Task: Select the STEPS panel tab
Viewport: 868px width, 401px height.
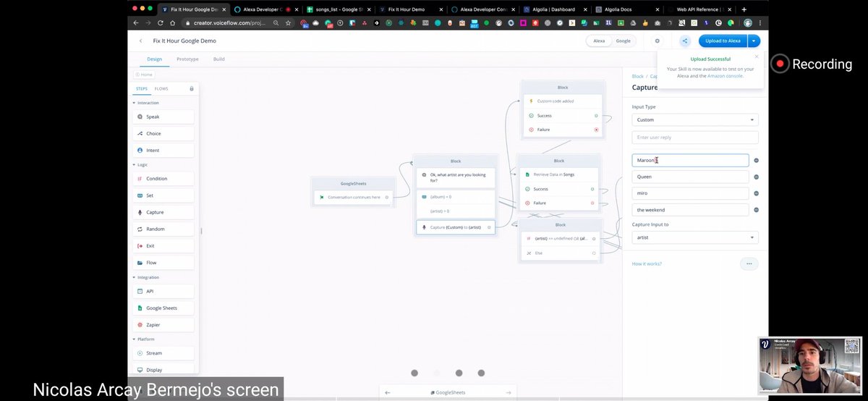Action: (142, 89)
